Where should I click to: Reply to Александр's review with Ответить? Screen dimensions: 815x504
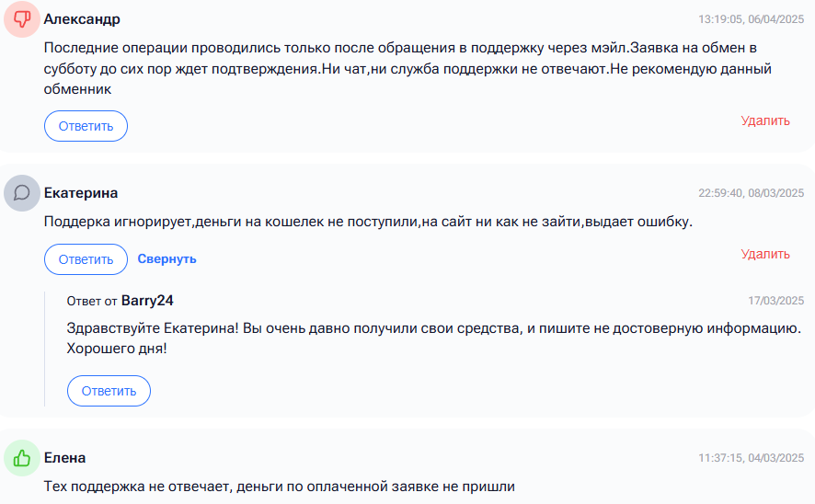(x=86, y=126)
